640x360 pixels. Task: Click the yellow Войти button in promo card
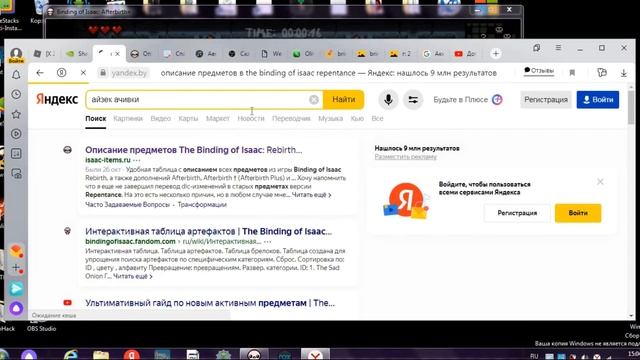coord(578,213)
